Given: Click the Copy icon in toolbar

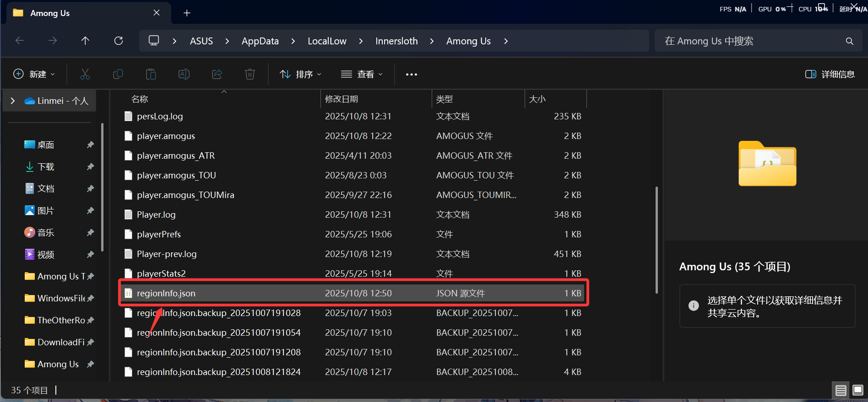Looking at the screenshot, I should click(118, 74).
